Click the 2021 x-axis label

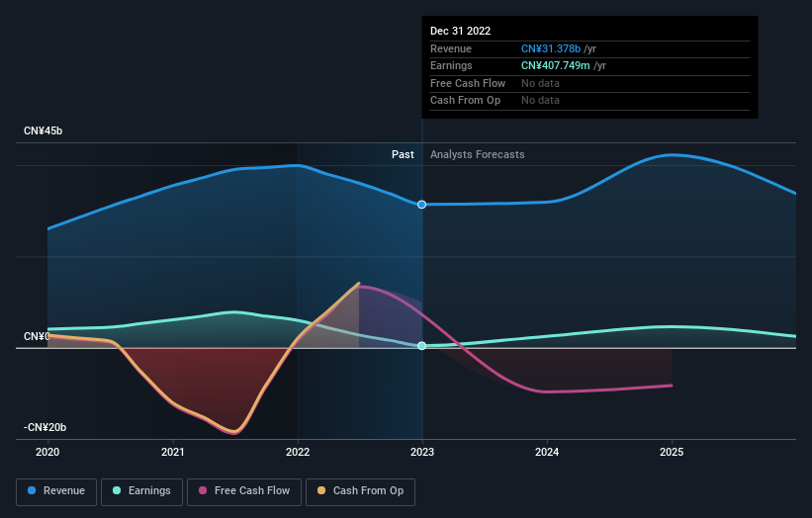(x=172, y=453)
